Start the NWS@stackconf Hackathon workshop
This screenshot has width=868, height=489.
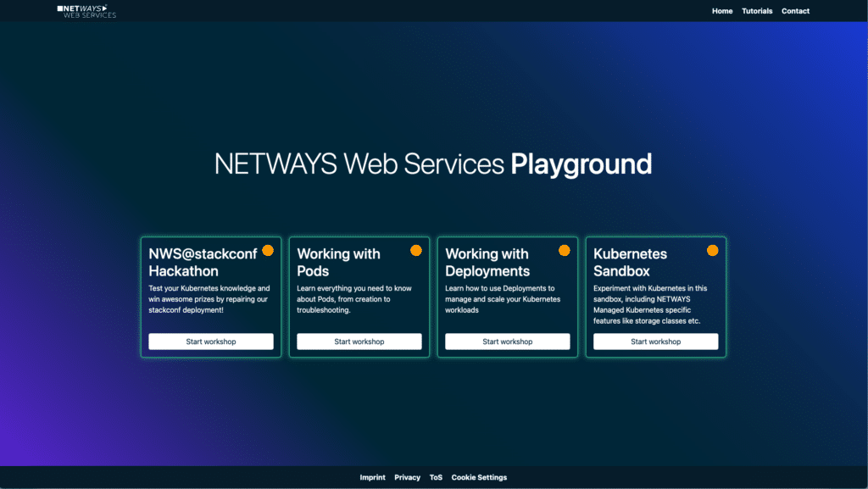tap(211, 342)
